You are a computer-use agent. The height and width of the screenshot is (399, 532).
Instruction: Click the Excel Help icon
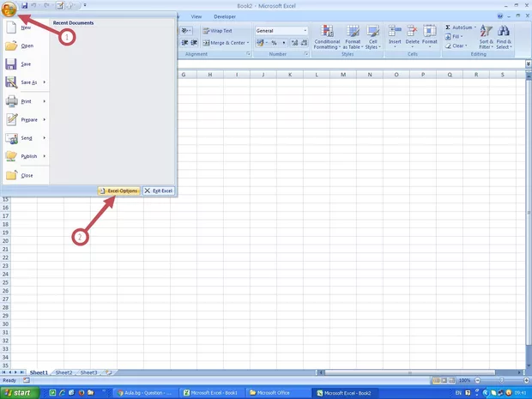pyautogui.click(x=500, y=16)
